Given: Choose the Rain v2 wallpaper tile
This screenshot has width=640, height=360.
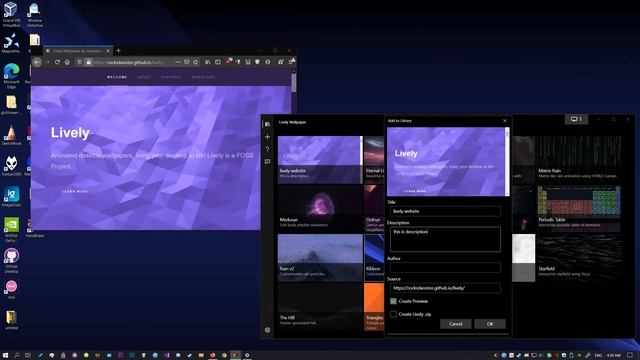Looking at the screenshot, I should click(320, 258).
